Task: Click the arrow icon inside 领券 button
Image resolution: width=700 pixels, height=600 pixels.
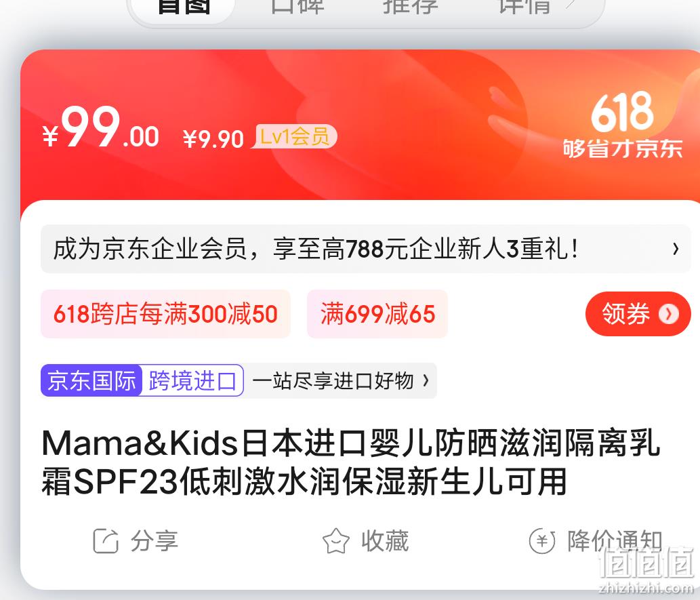Action: pos(669,314)
